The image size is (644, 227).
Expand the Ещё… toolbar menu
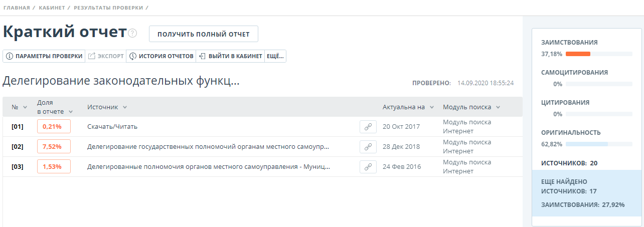[275, 56]
